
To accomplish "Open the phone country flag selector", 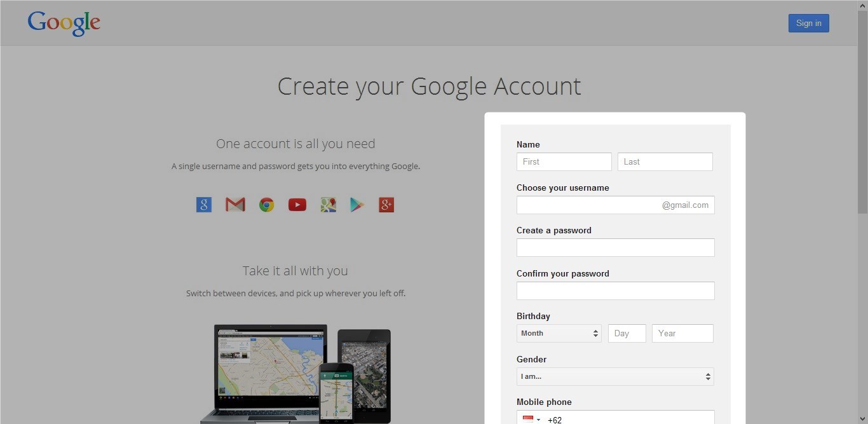I will [x=531, y=419].
